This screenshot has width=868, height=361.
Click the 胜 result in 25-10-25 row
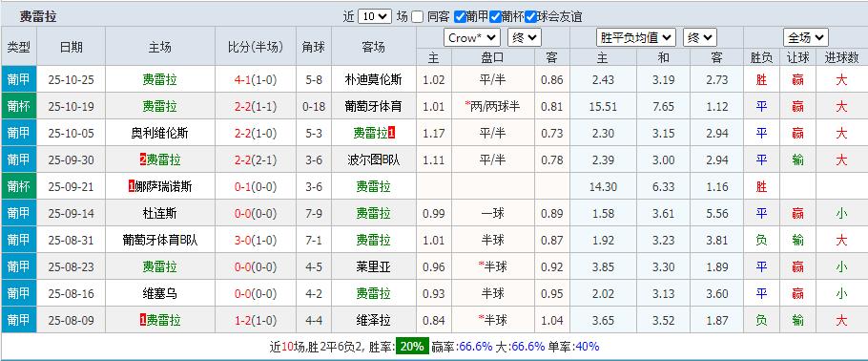click(761, 79)
